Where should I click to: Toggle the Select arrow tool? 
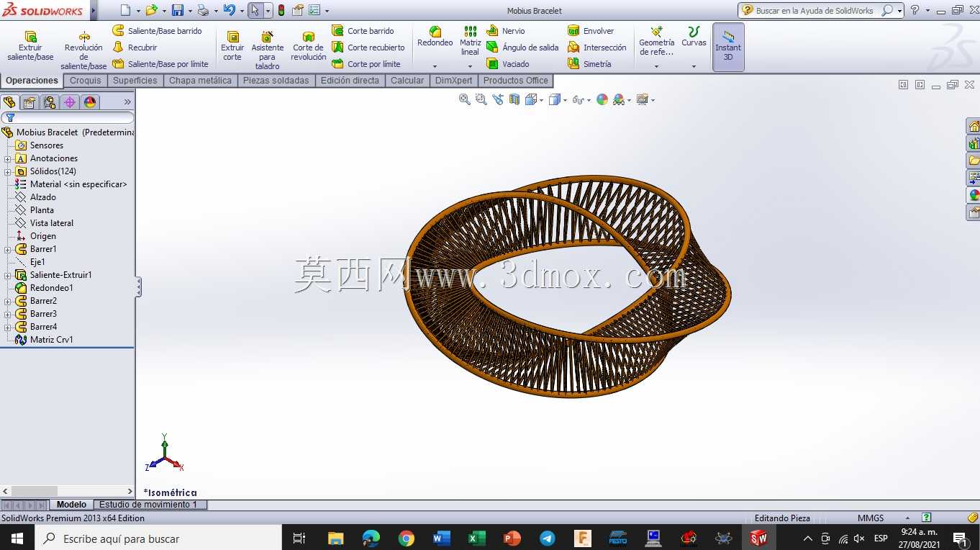[x=255, y=10]
